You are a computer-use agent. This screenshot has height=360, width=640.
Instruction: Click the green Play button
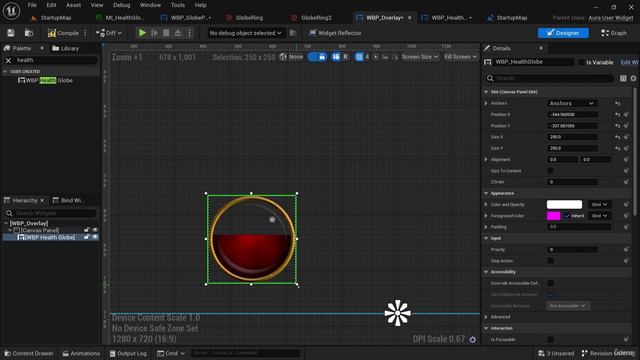click(142, 33)
